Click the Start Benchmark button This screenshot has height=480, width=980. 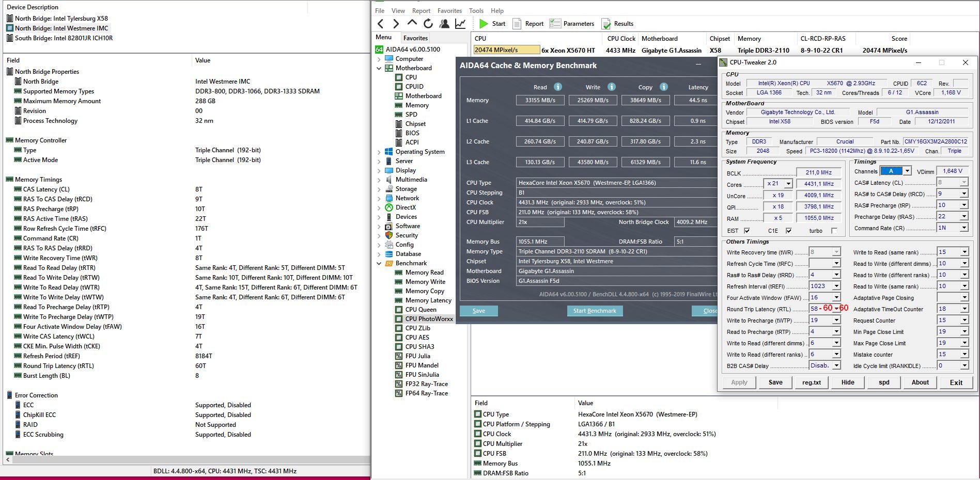[x=595, y=311]
